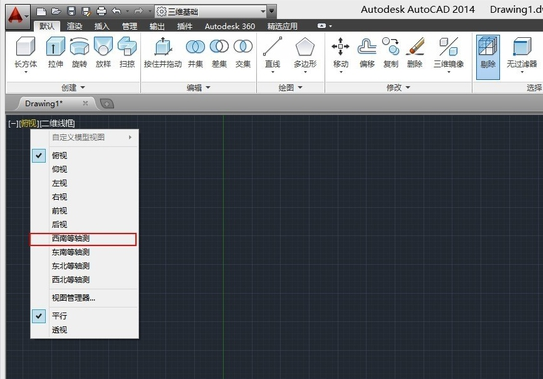Choose 东南等轴测 from the view menu
Image resolution: width=543 pixels, height=379 pixels.
point(85,252)
